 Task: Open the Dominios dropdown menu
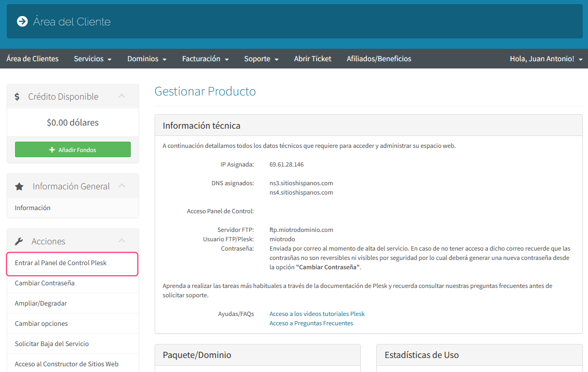(x=146, y=59)
